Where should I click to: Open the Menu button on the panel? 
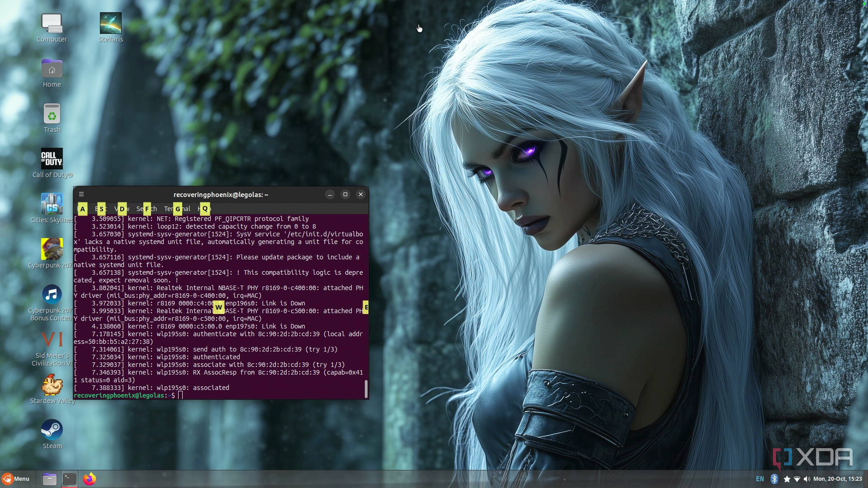[16, 479]
